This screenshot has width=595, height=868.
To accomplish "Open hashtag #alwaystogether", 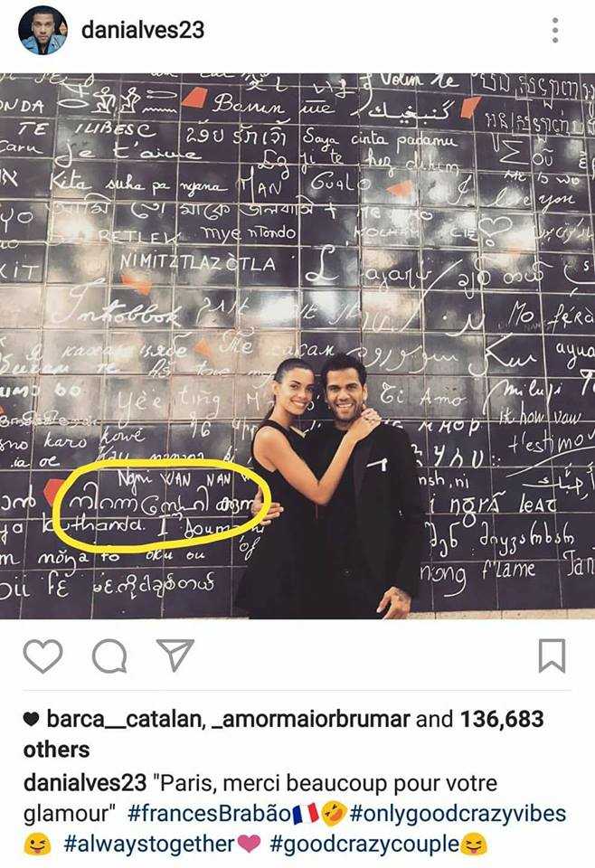I will [x=149, y=844].
